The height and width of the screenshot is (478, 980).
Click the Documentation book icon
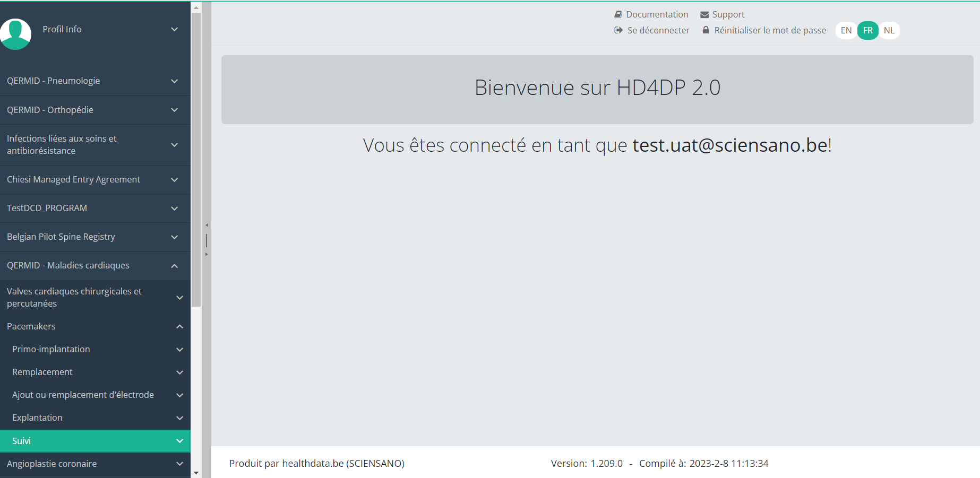[x=618, y=14]
